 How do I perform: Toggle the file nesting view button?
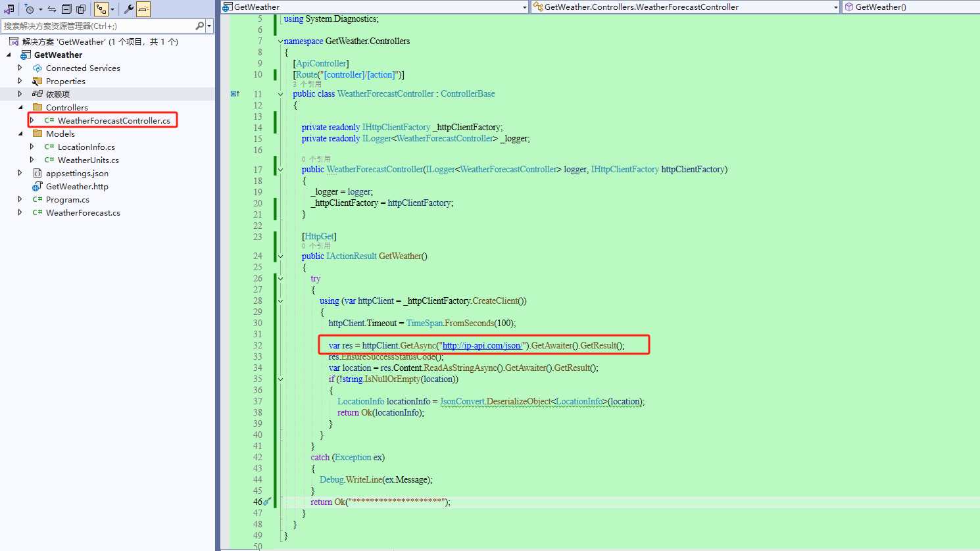[101, 9]
